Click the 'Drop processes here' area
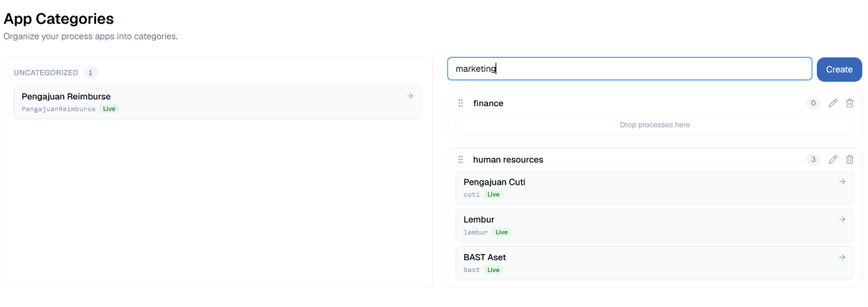868x307 pixels. point(655,125)
